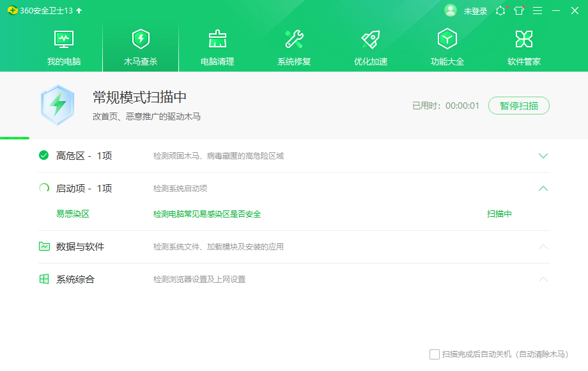Enable auto shutdown after scan checkbox
The height and width of the screenshot is (371, 588).
(435, 354)
